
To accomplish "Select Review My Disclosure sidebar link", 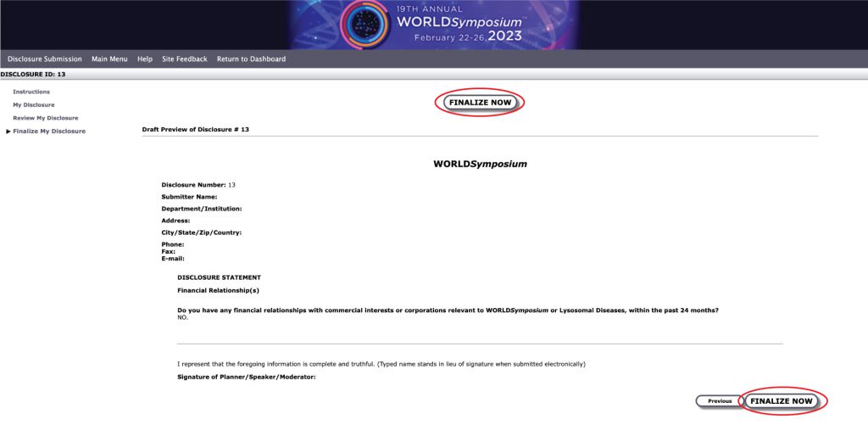I will (46, 118).
